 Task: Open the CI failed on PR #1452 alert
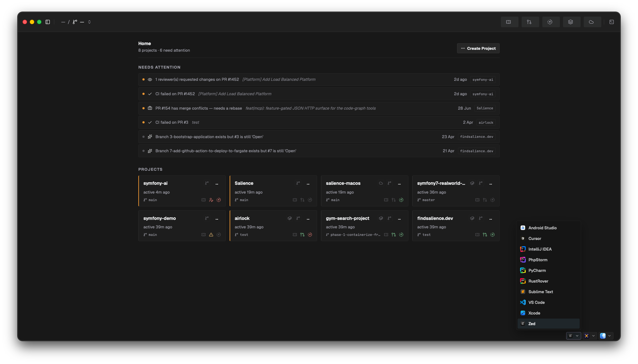point(319,94)
